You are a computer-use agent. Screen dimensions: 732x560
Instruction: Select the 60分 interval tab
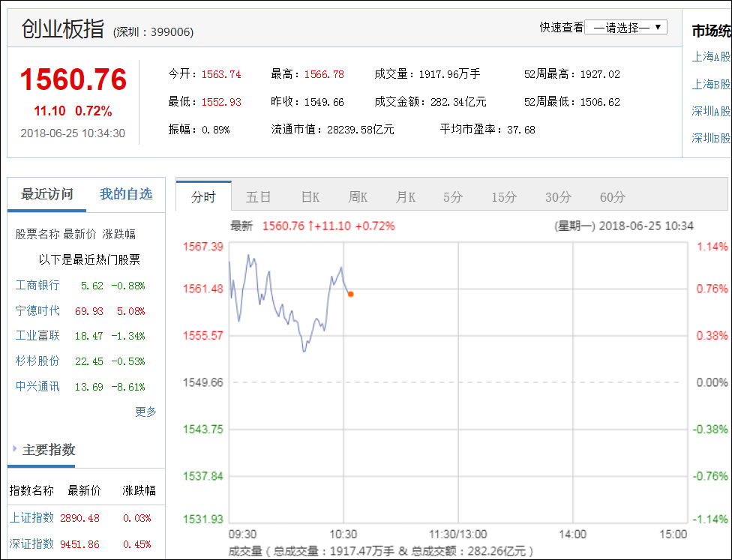[611, 196]
